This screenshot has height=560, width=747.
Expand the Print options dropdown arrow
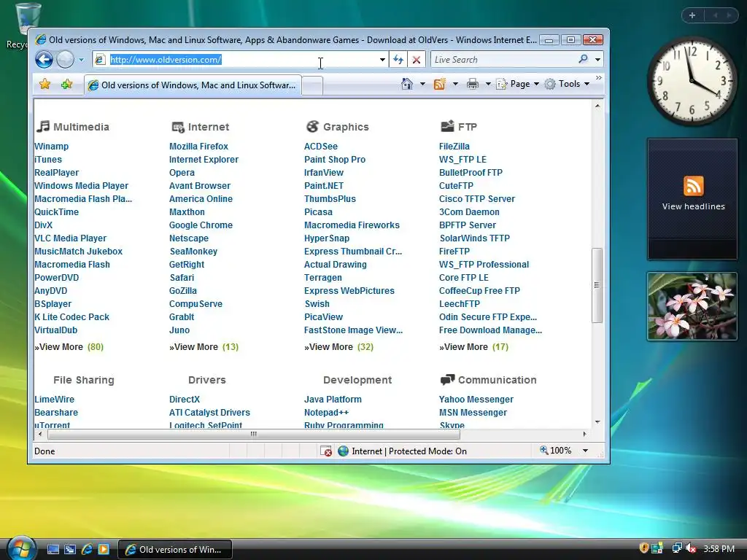click(x=488, y=85)
